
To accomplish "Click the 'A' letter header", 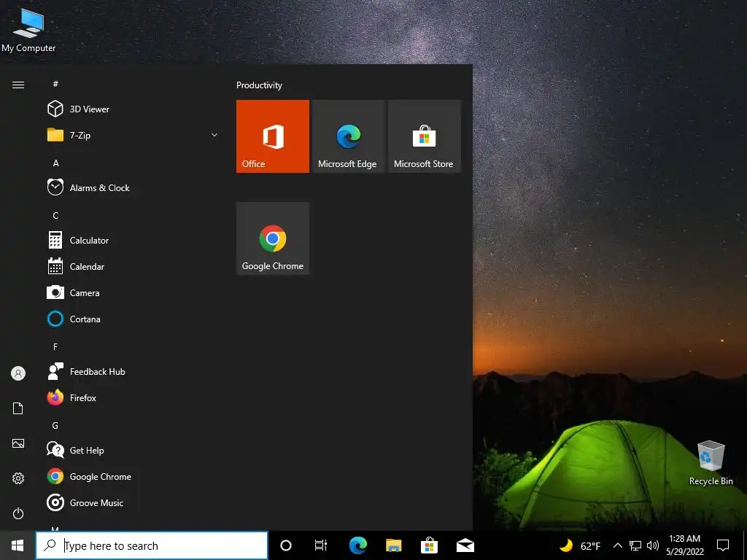I will 55,163.
